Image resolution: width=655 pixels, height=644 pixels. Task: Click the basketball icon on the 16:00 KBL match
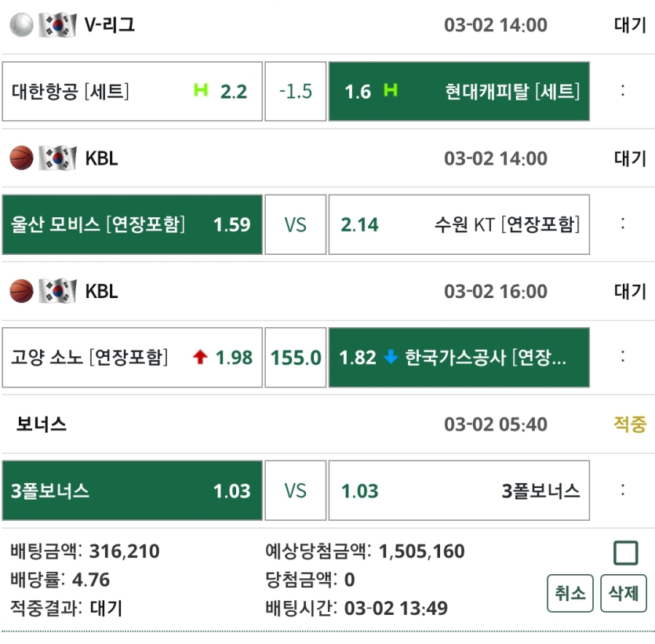[x=21, y=292]
